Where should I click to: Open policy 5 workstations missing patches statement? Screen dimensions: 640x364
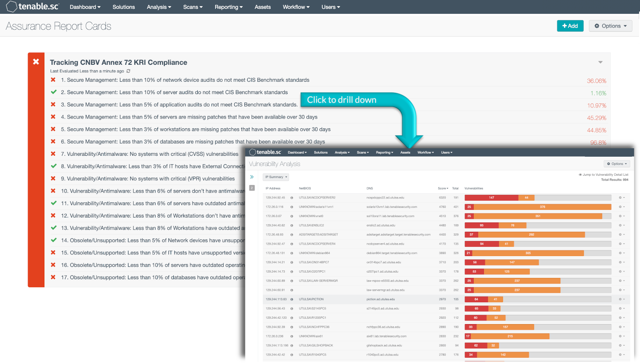(x=196, y=129)
